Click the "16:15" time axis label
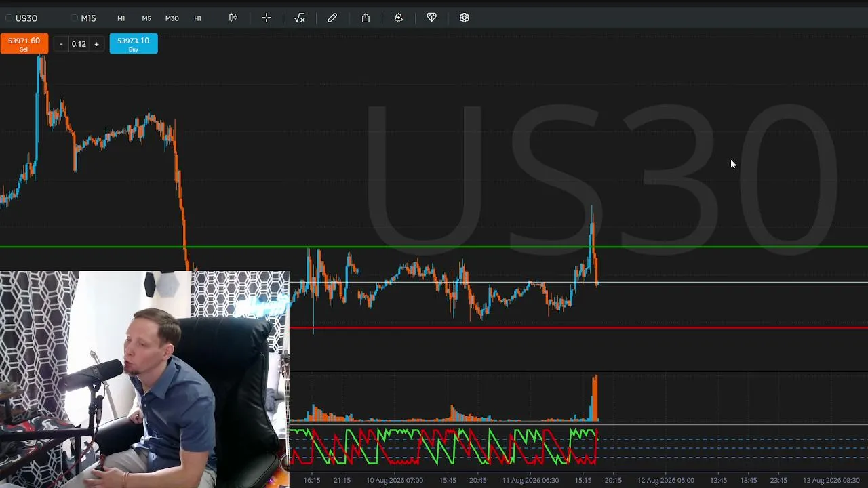The image size is (868, 488). click(312, 480)
